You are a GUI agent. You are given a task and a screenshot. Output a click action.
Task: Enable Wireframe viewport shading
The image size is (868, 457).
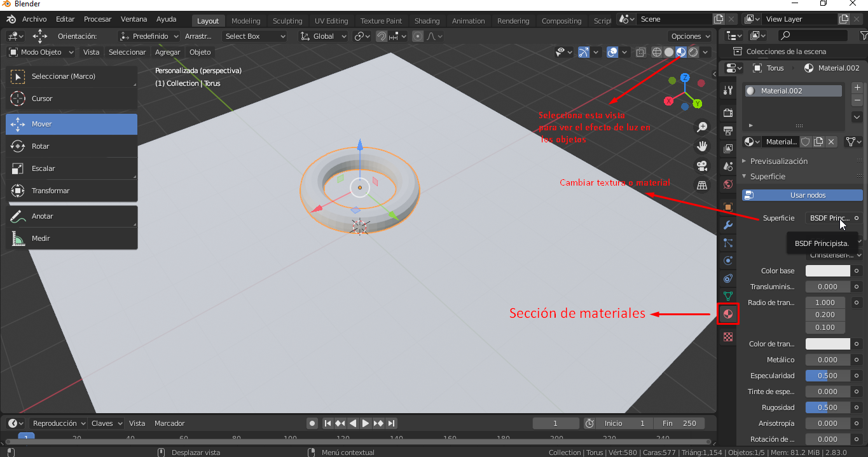pos(656,52)
